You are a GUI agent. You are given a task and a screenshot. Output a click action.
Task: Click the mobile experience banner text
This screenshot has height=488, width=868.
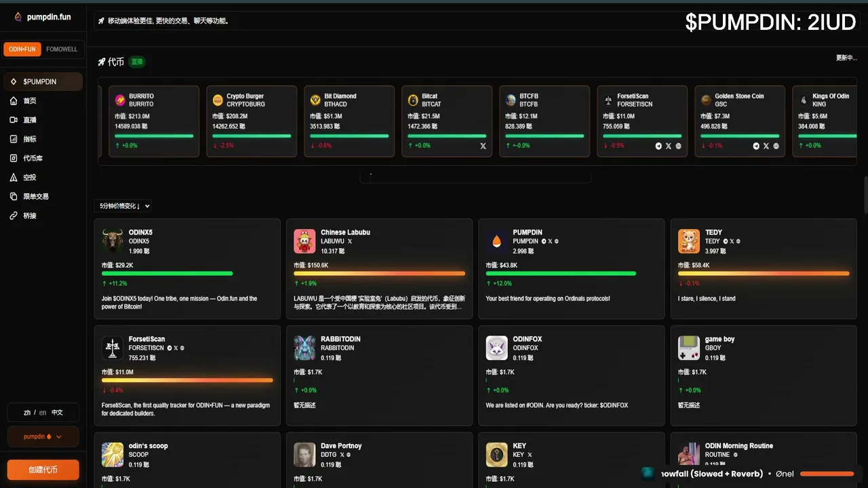[x=168, y=21]
